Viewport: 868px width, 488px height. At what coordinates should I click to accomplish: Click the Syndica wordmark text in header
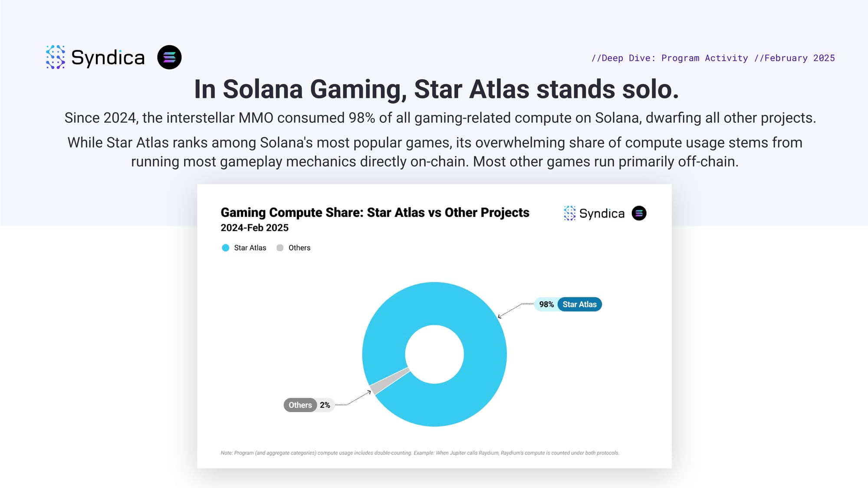pyautogui.click(x=108, y=58)
